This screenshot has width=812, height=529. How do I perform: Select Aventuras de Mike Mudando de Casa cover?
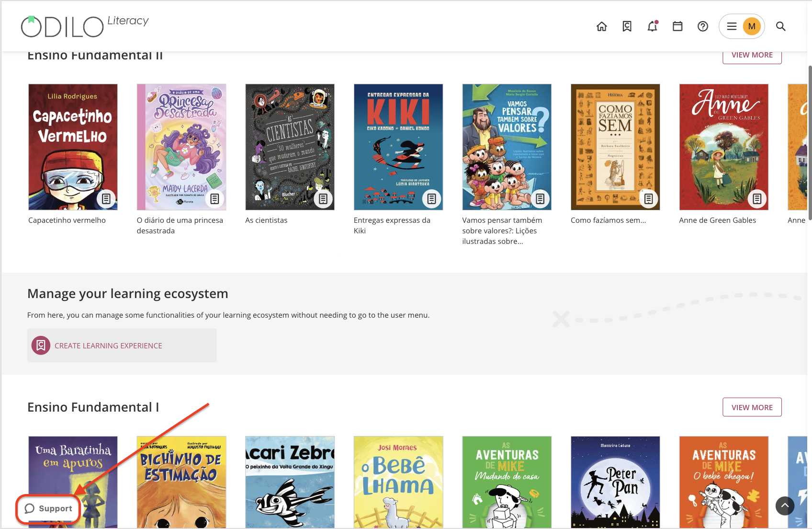pos(507,482)
